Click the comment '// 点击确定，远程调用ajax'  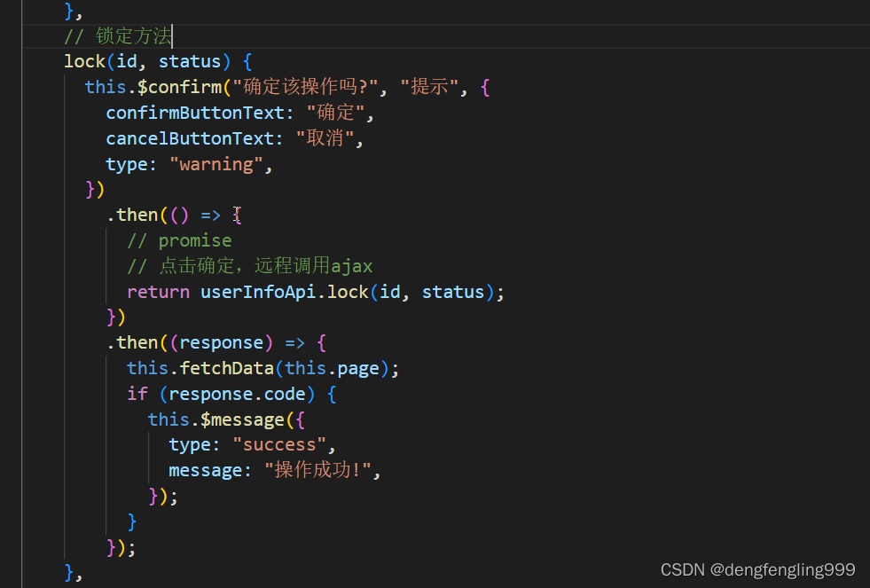click(x=250, y=266)
